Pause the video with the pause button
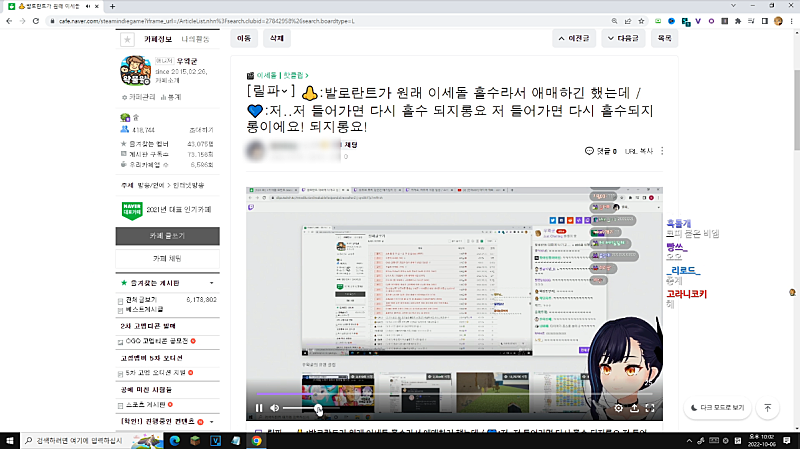 click(259, 408)
